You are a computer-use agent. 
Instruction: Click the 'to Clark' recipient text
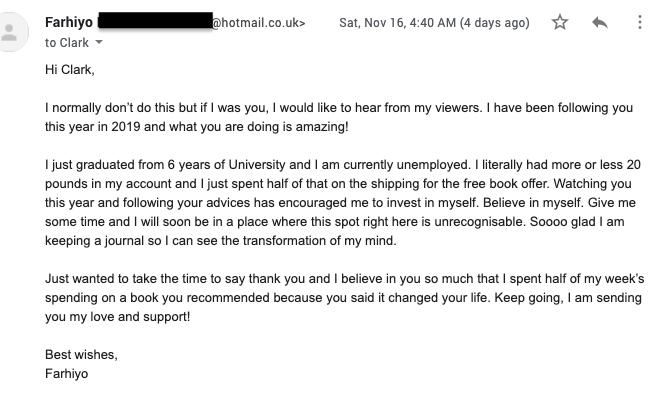67,43
